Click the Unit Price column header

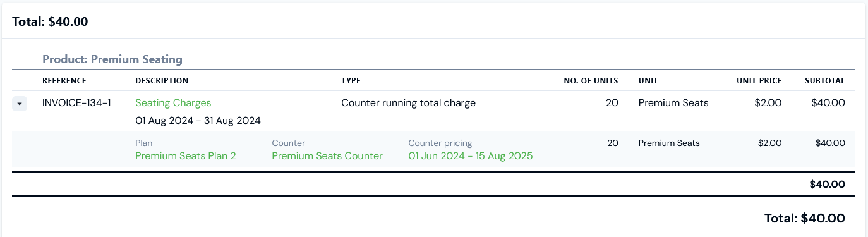(759, 81)
